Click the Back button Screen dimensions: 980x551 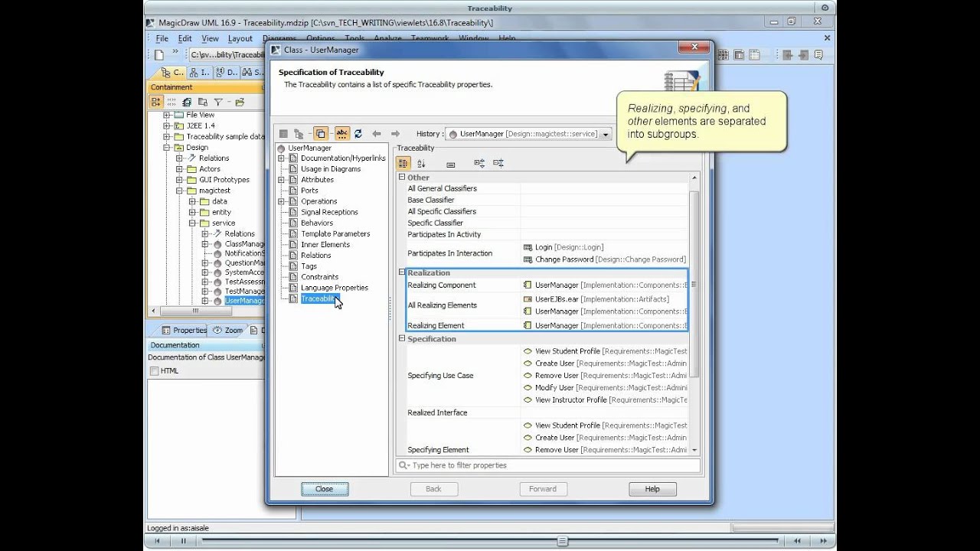pyautogui.click(x=433, y=489)
